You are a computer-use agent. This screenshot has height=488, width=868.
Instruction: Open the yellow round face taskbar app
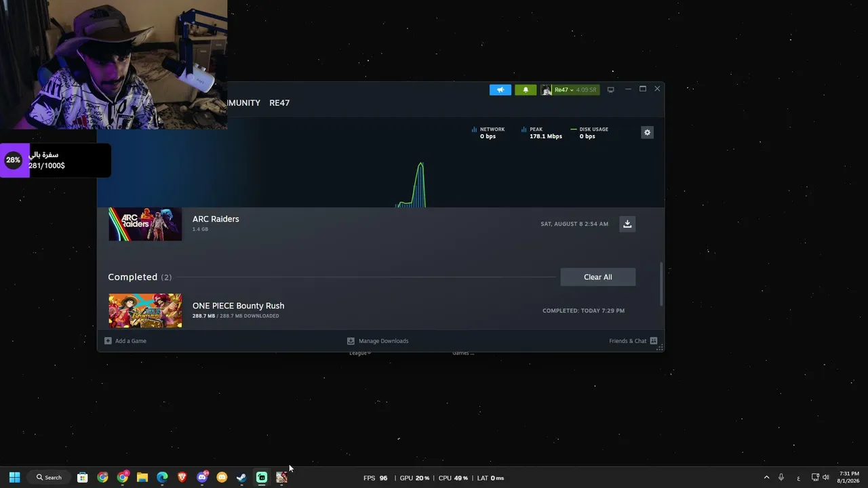point(222,478)
